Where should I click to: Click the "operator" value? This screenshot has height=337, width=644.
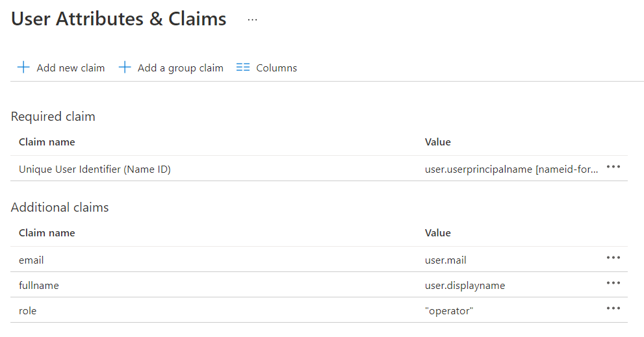tap(448, 311)
